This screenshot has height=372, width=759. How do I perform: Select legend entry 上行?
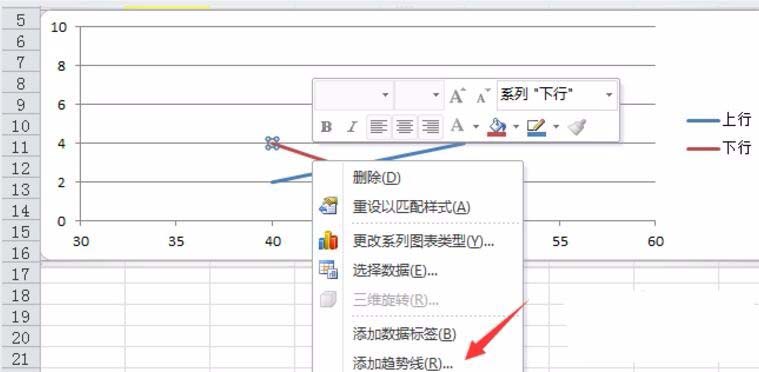[719, 120]
